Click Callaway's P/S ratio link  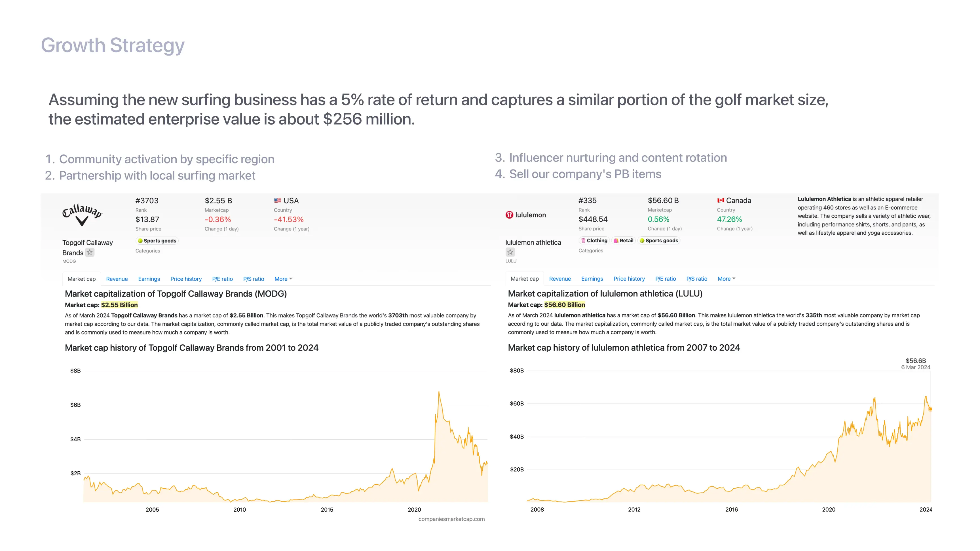tap(254, 279)
